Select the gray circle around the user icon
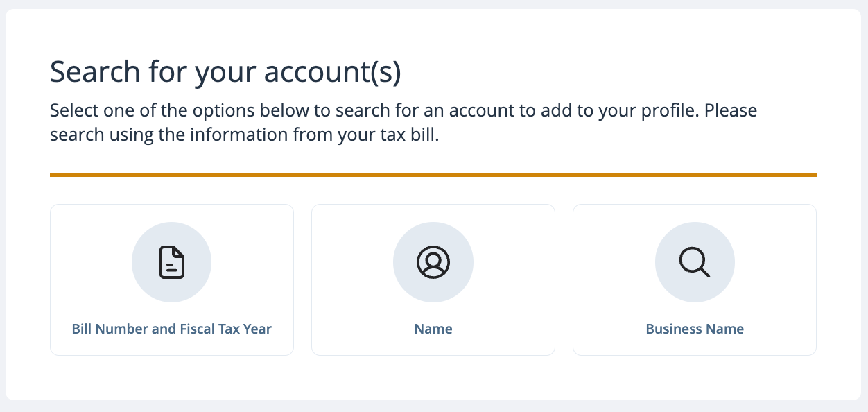This screenshot has width=868, height=412. coord(433,262)
